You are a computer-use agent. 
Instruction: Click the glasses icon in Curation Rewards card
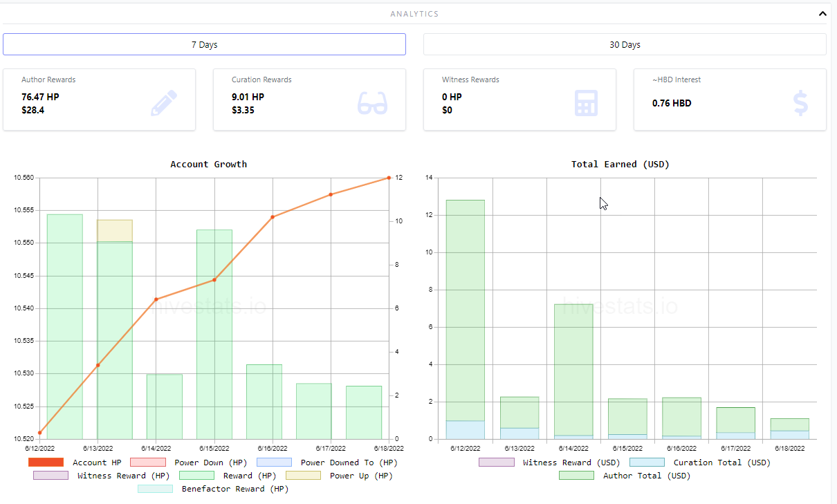(372, 103)
